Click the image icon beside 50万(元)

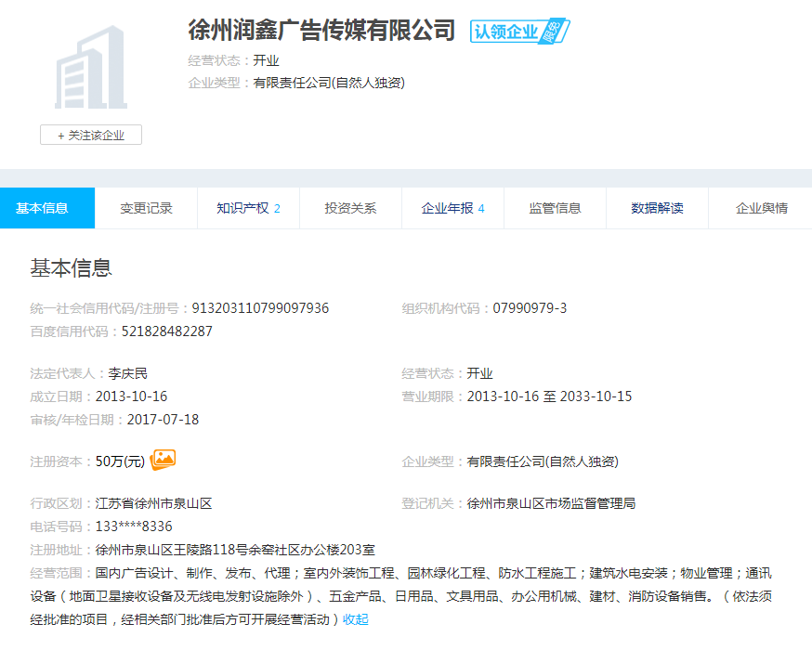point(164,460)
